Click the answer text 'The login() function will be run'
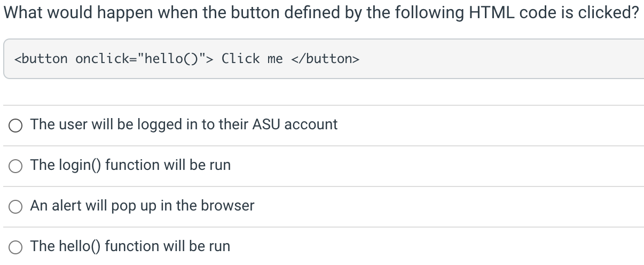Image resolution: width=644 pixels, height=265 pixels. click(x=130, y=165)
